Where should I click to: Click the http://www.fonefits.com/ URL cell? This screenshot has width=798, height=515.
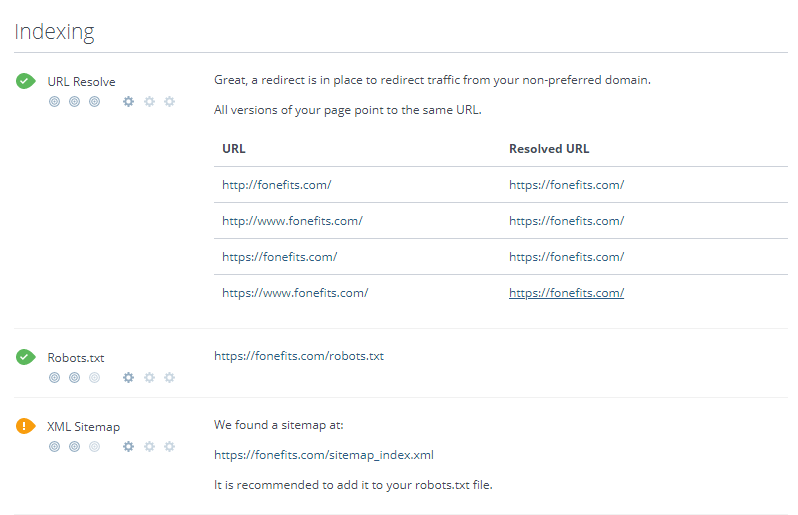(292, 221)
